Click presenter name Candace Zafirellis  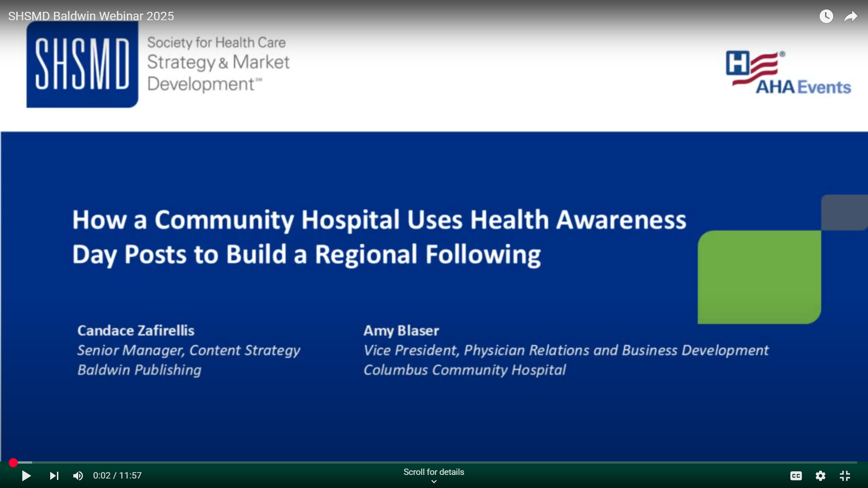(136, 330)
